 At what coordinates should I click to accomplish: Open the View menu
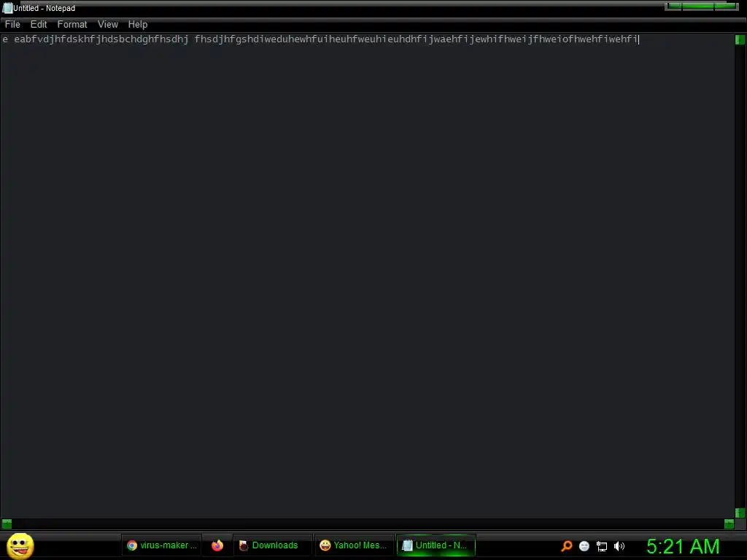[108, 24]
